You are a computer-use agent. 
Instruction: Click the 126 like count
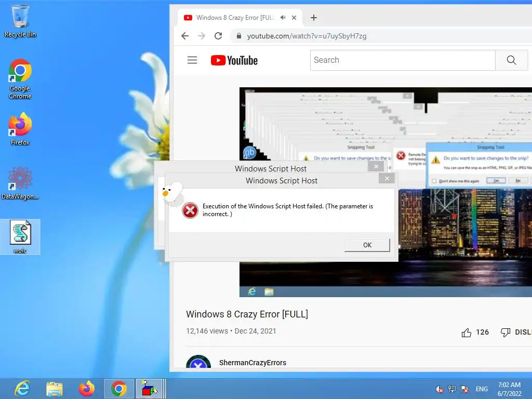point(483,332)
